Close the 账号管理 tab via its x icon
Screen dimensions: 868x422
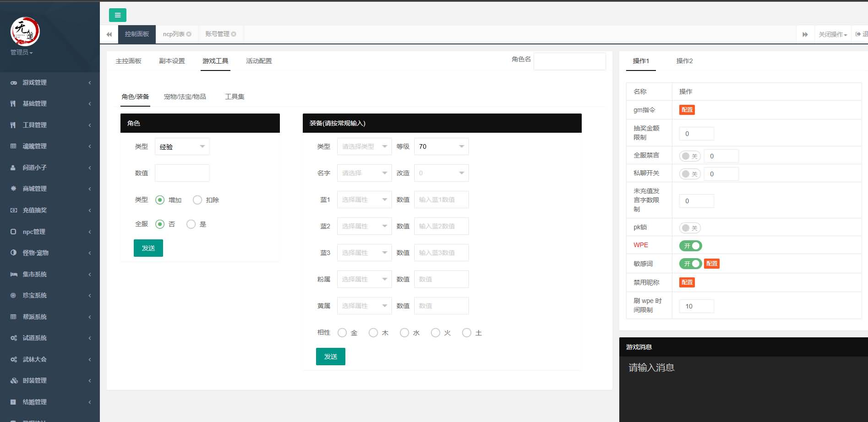[x=234, y=34]
